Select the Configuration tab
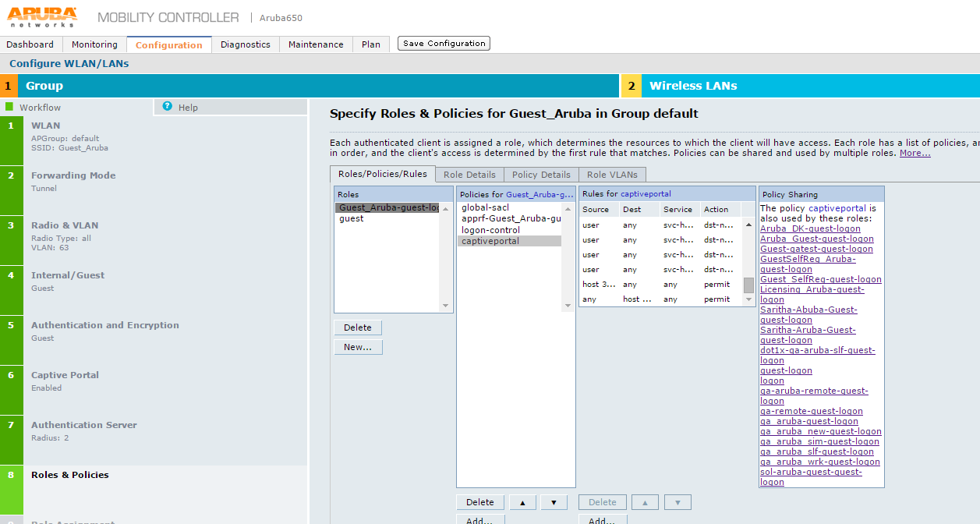 169,44
